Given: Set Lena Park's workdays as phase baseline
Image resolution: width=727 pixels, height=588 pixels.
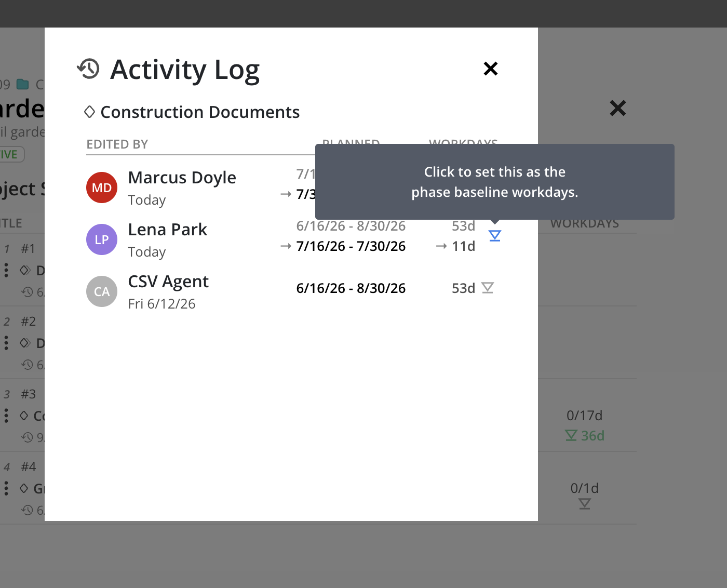Looking at the screenshot, I should point(495,236).
